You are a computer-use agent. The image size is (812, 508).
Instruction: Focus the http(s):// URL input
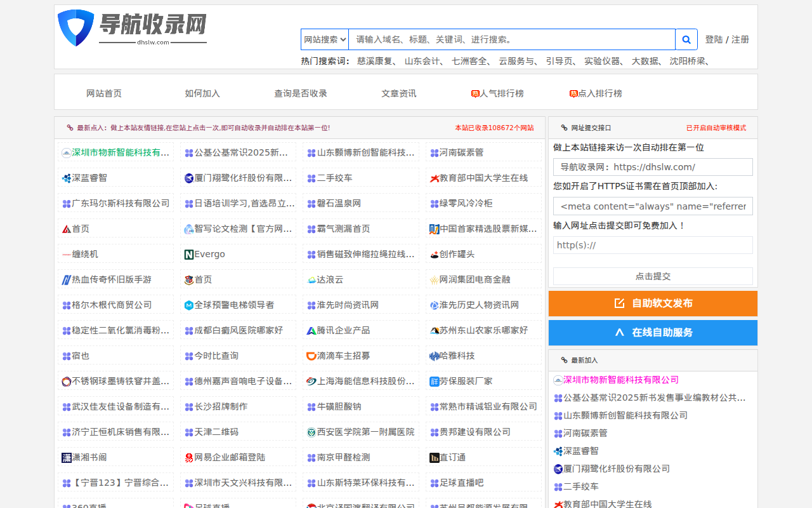653,245
